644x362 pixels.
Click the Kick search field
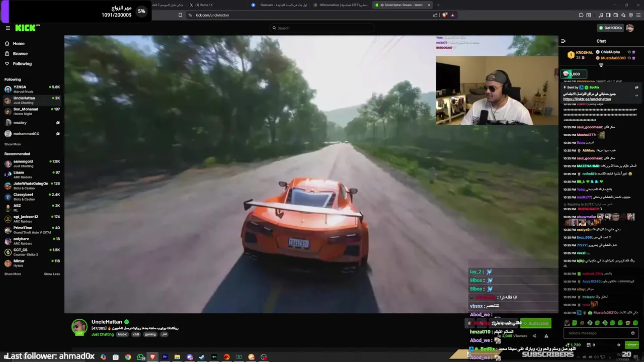pos(322,28)
